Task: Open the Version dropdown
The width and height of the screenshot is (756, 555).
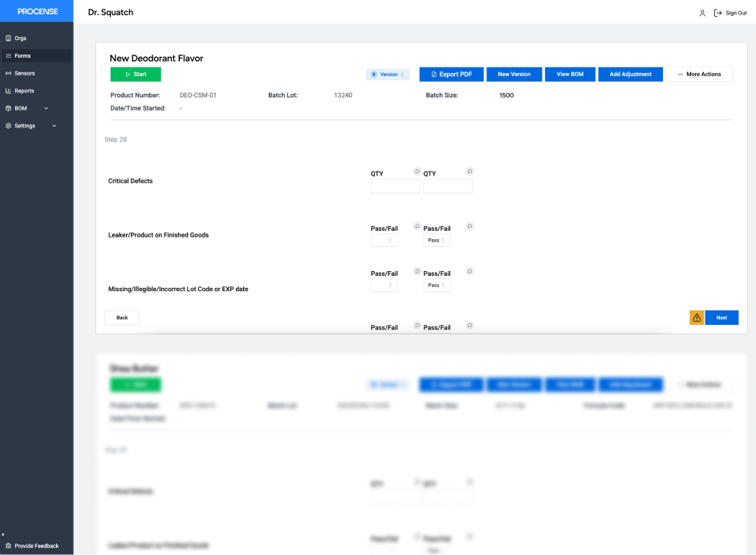Action: coord(388,75)
